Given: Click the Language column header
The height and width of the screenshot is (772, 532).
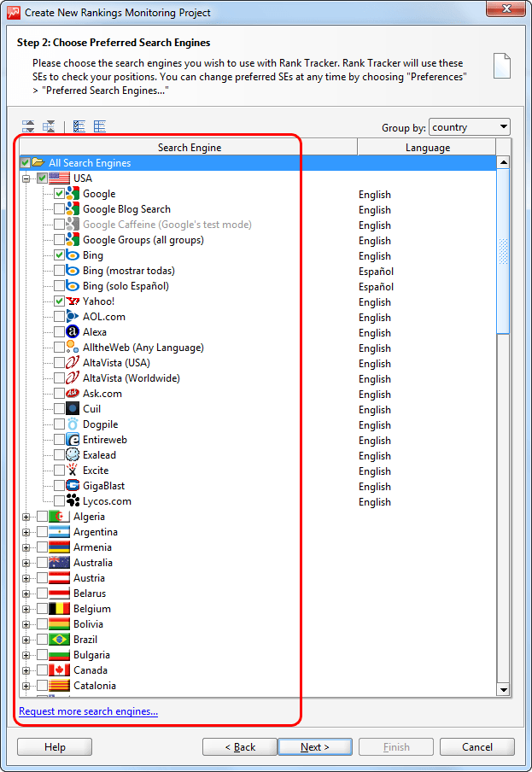Looking at the screenshot, I should [427, 147].
